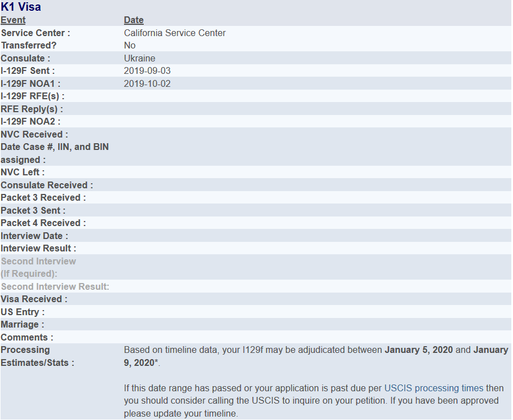513x420 pixels.
Task: Open the USCIS processing times link
Action: point(434,388)
